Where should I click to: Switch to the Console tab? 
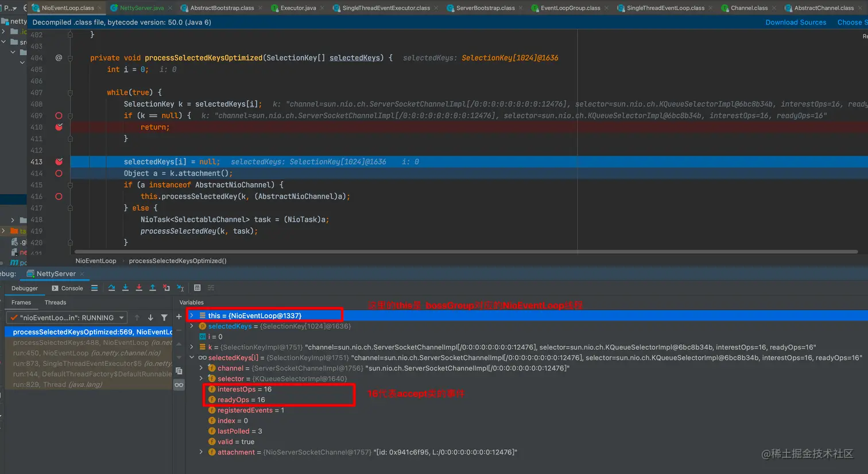coord(67,288)
